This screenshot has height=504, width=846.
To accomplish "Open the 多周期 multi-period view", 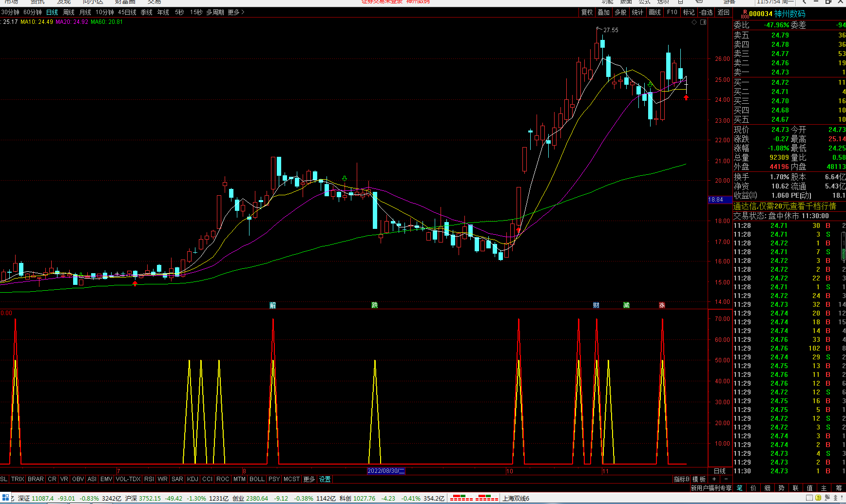I will coord(215,12).
